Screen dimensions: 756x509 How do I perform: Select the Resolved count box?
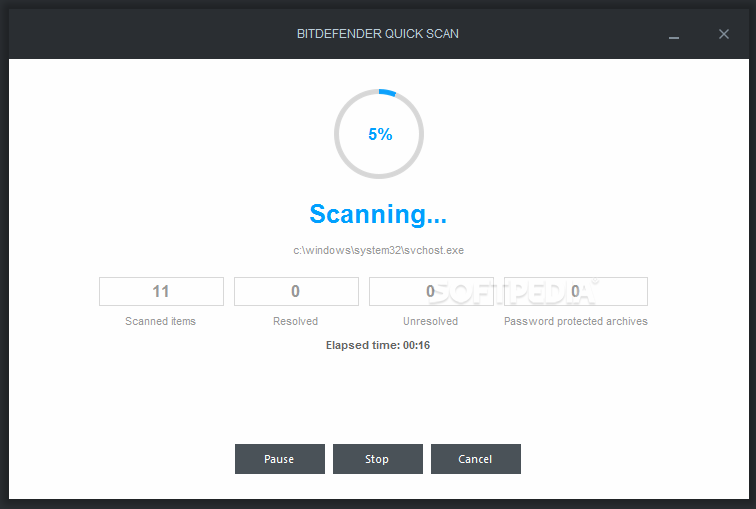click(x=297, y=291)
